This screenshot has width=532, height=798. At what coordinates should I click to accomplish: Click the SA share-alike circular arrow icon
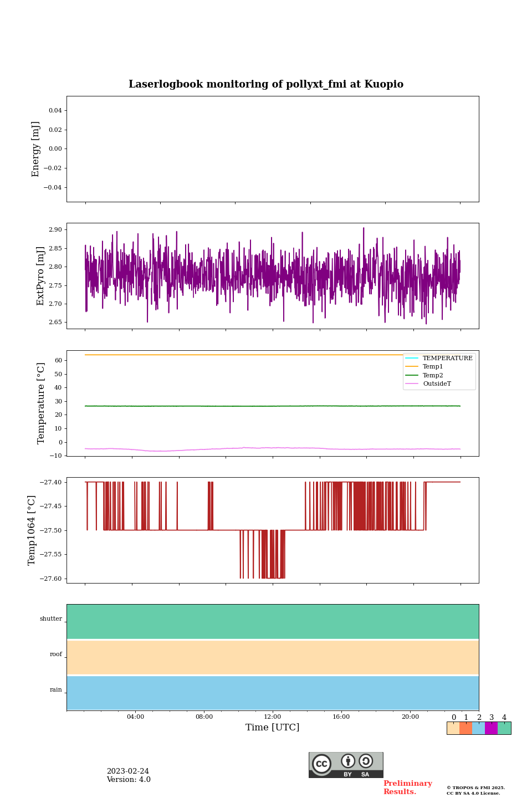366,761
